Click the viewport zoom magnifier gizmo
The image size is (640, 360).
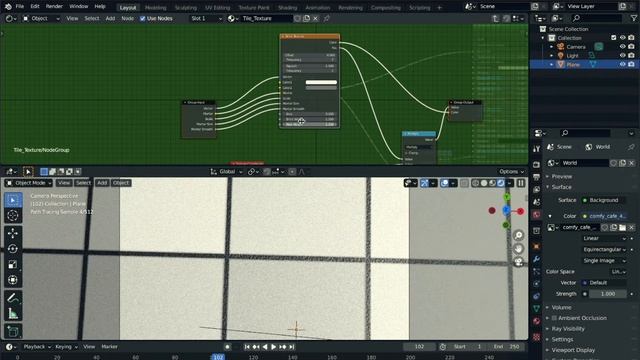518,235
